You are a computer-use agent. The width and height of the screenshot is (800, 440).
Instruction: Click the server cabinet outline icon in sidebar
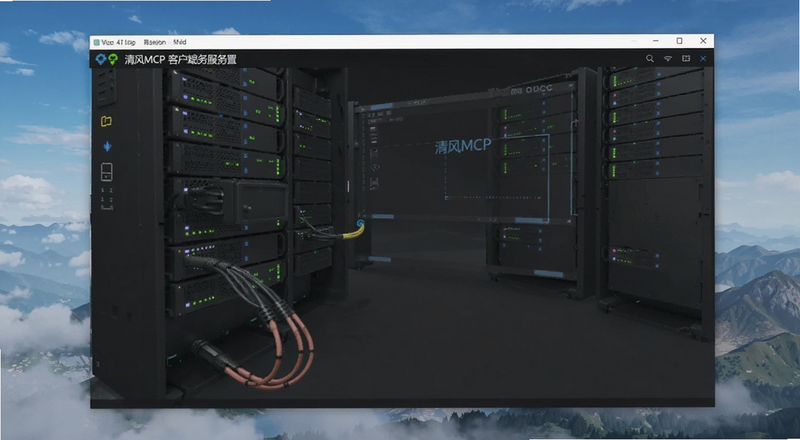(x=107, y=172)
